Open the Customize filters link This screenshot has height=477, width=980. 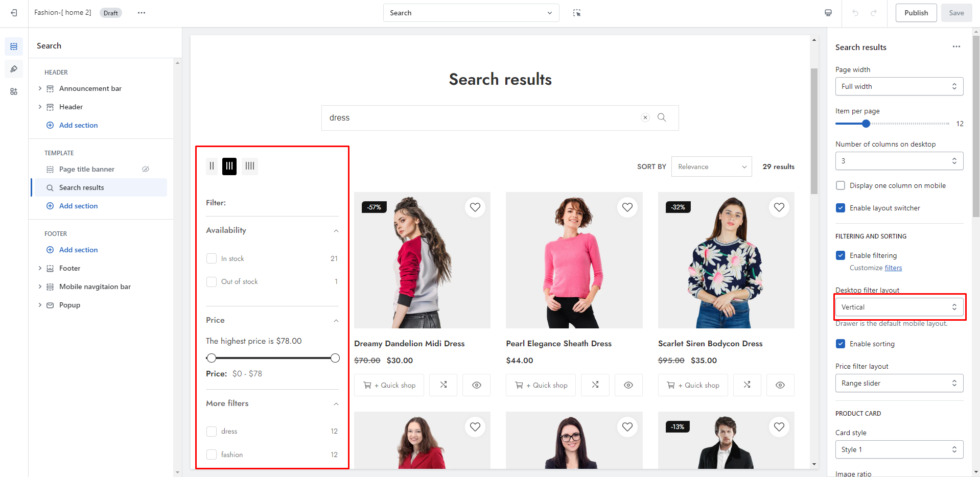pos(893,268)
